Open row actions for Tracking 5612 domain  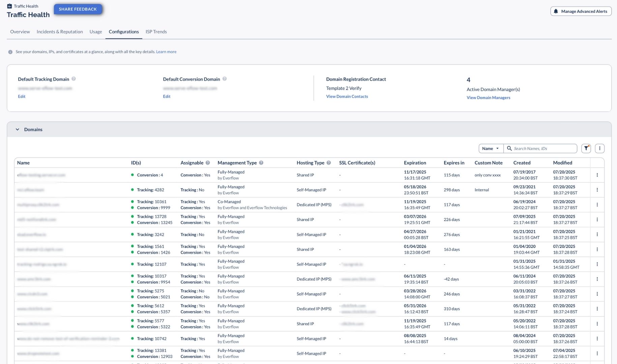tap(597, 309)
